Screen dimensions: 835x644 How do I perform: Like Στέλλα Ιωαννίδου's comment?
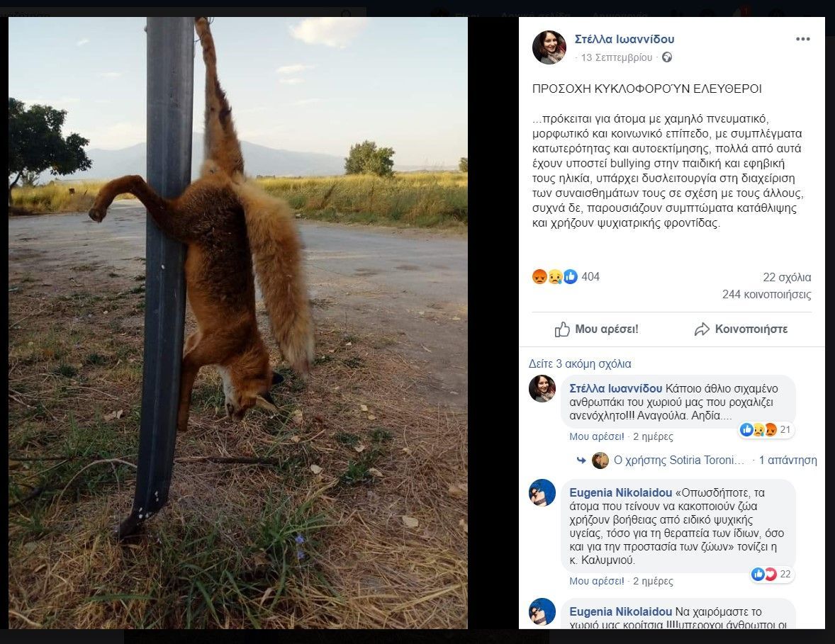pos(587,436)
